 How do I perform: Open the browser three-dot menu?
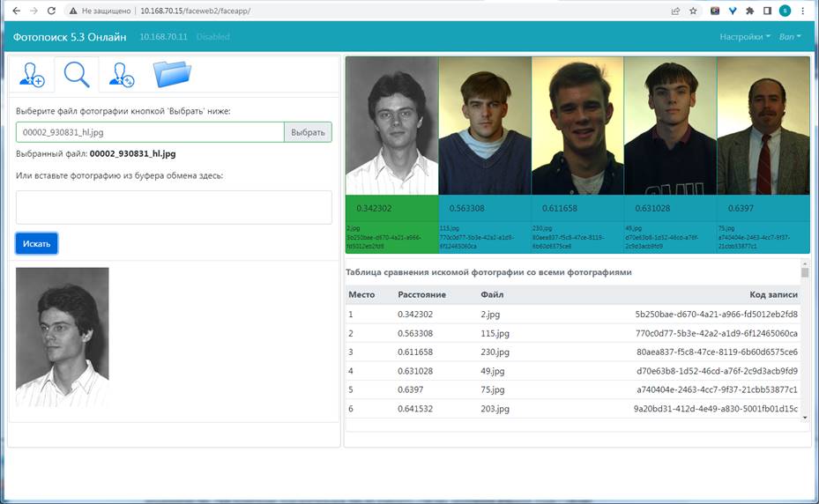point(804,11)
